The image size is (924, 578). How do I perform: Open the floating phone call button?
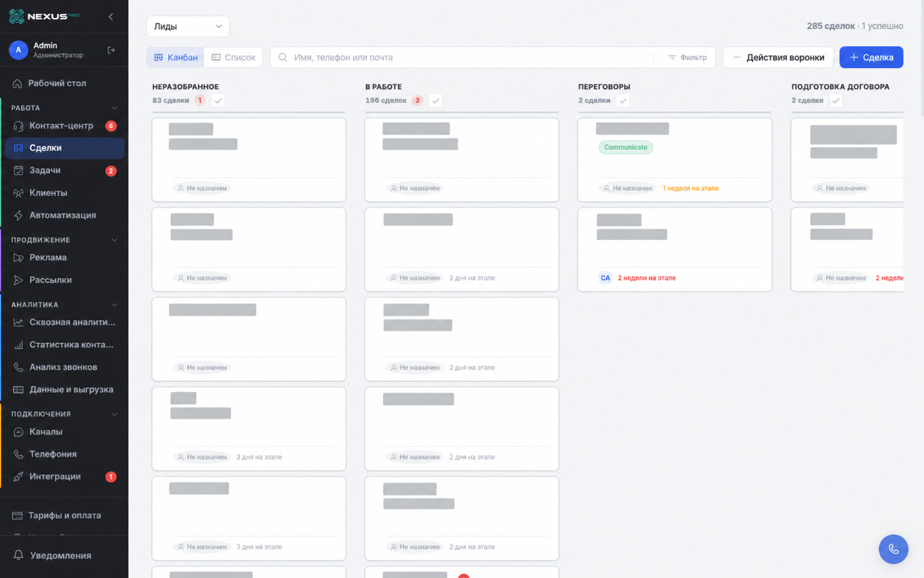[x=893, y=549]
